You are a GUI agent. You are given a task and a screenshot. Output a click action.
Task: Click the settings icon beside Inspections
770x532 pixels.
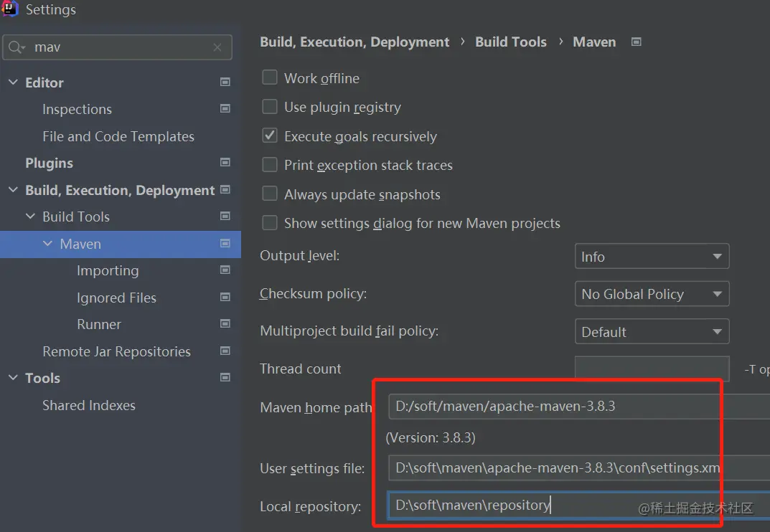(x=225, y=109)
